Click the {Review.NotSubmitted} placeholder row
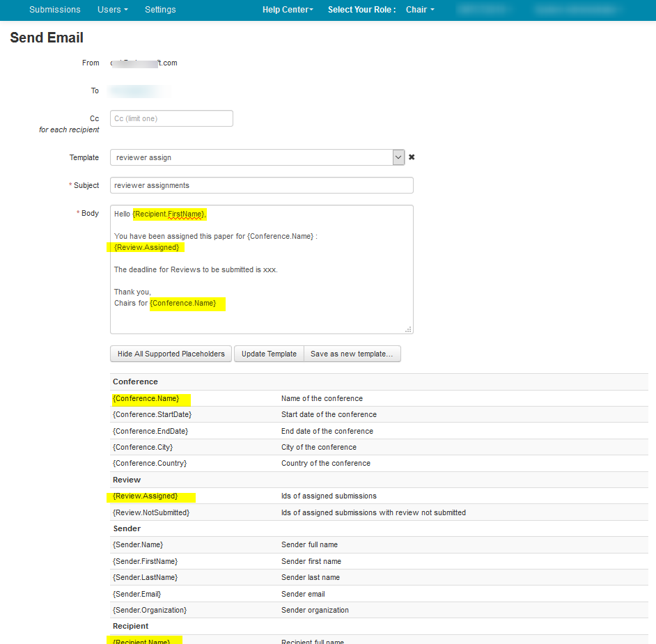Screen dimensions: 656x644 coord(151,512)
